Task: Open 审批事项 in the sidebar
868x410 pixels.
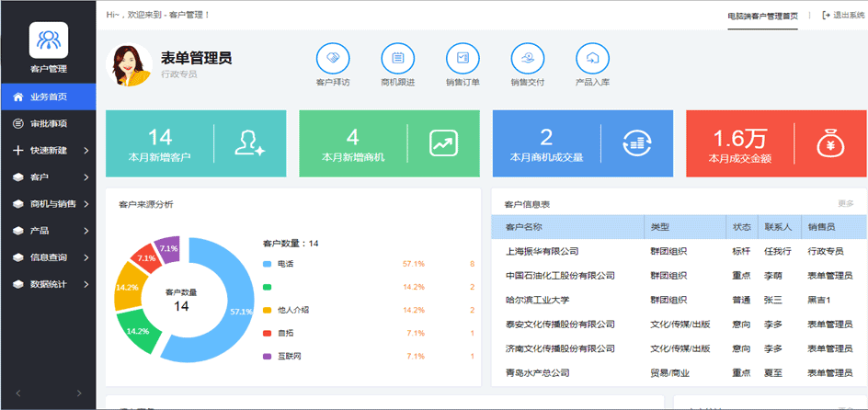Action: tap(48, 123)
